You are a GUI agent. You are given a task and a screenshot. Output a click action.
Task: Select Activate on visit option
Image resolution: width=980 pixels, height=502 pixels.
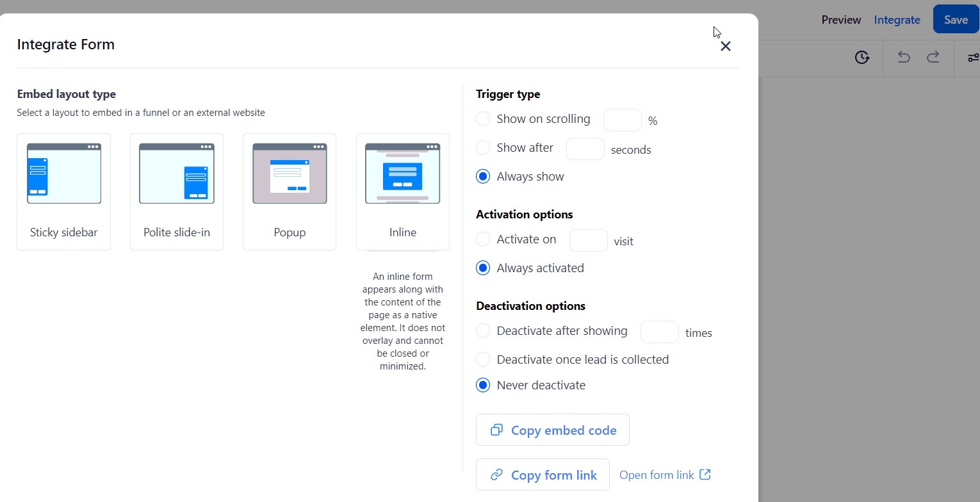pyautogui.click(x=484, y=239)
